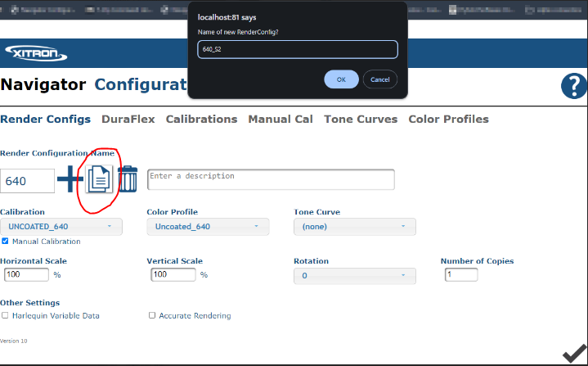
Task: Click the duplicate render config icon
Action: (99, 179)
